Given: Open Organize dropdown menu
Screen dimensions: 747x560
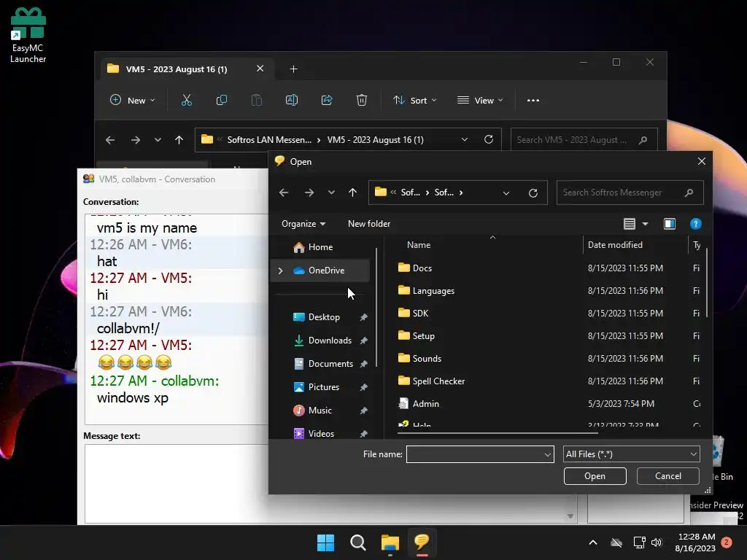Looking at the screenshot, I should coord(303,224).
